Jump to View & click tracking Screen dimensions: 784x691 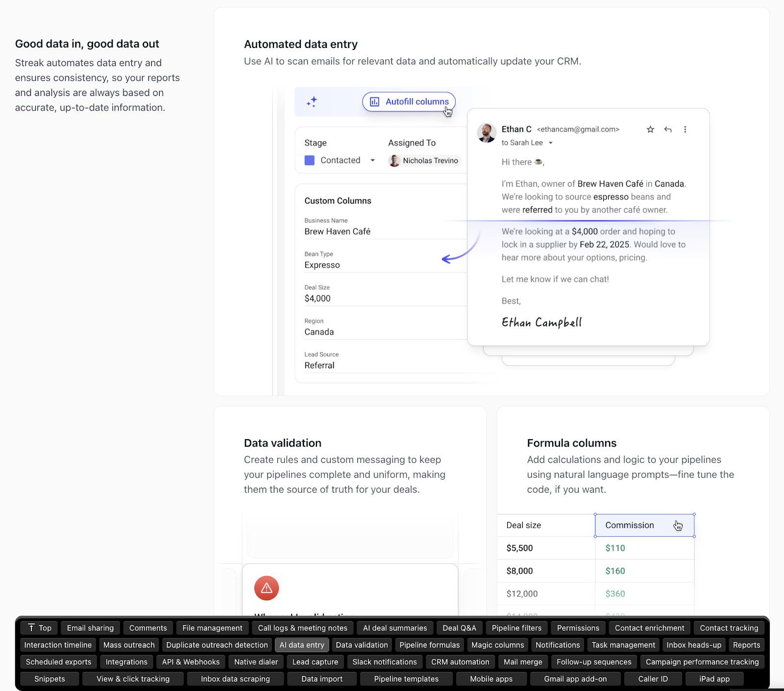point(133,679)
